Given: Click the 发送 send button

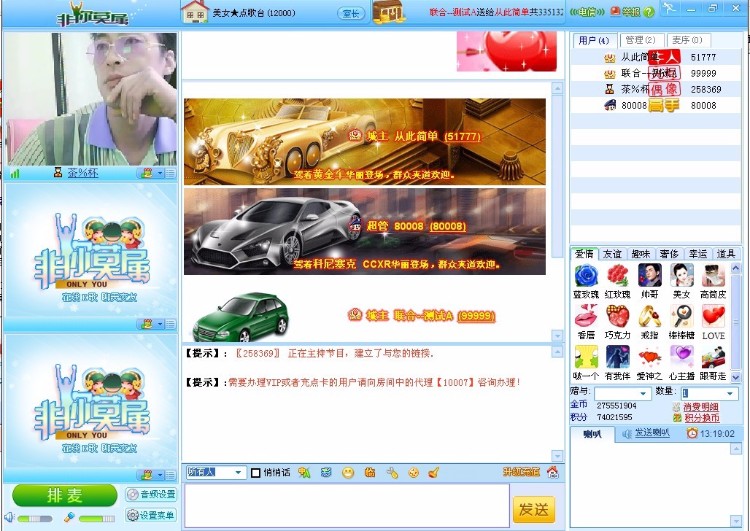Looking at the screenshot, I should [x=533, y=509].
